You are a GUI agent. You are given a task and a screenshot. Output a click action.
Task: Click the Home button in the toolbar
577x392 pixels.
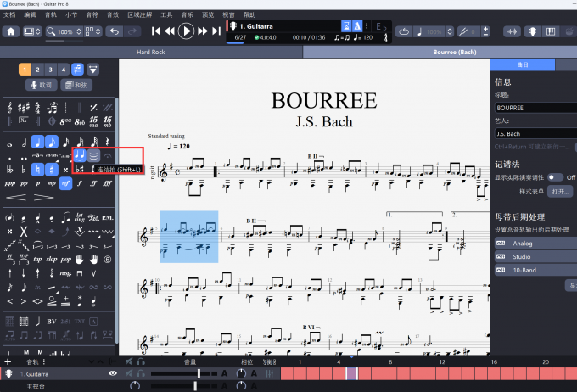pos(11,31)
